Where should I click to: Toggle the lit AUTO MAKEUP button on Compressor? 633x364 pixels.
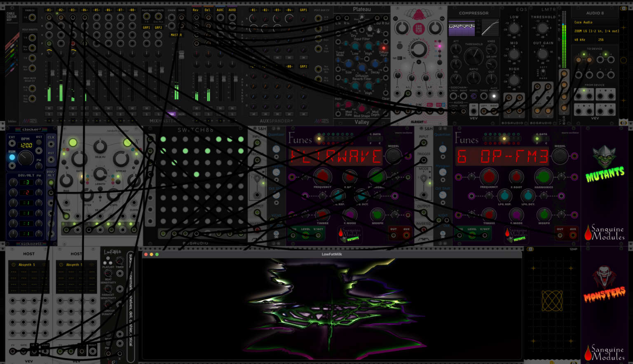pos(494,96)
